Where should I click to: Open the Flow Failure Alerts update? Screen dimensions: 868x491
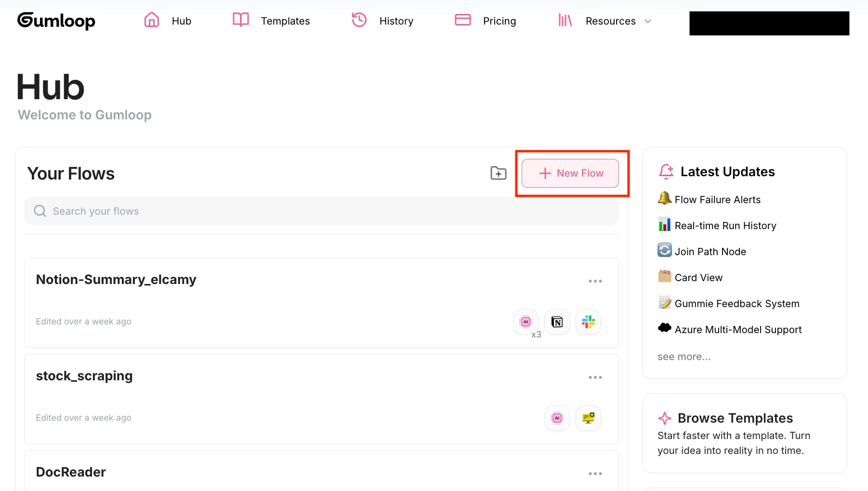click(x=717, y=200)
